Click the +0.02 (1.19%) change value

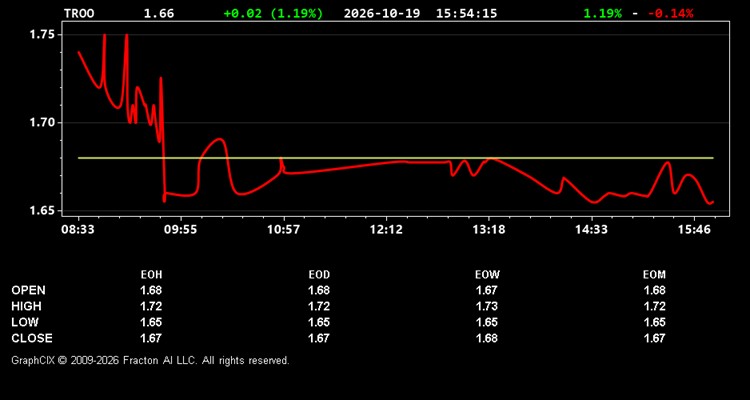click(x=273, y=13)
